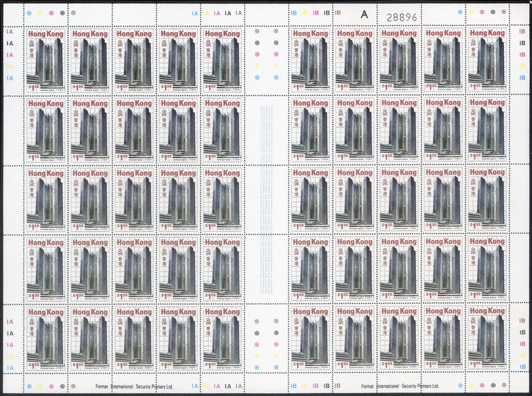The image size is (532, 396).
Task: Click the cyan IA plate number in top margin
Action: (x=194, y=13)
